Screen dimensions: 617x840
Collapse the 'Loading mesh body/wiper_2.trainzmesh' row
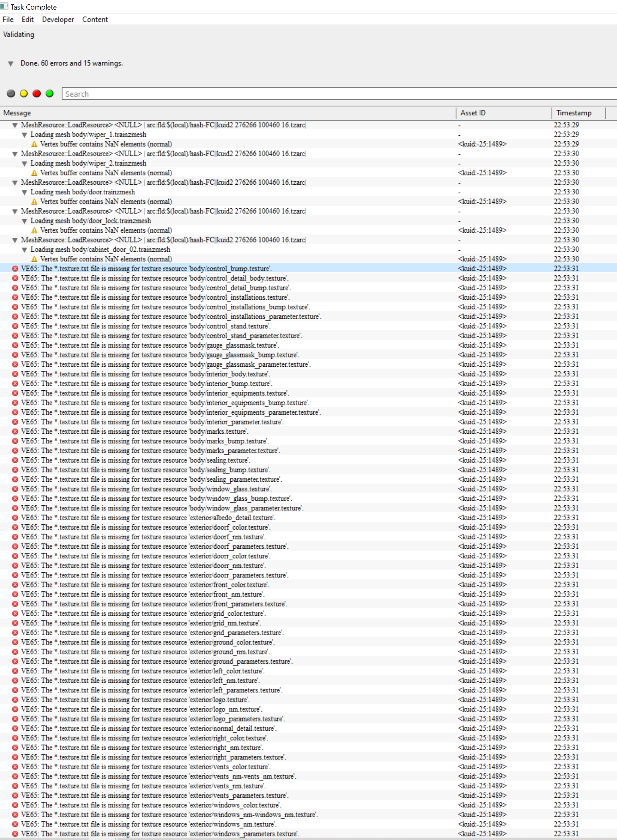(24, 164)
